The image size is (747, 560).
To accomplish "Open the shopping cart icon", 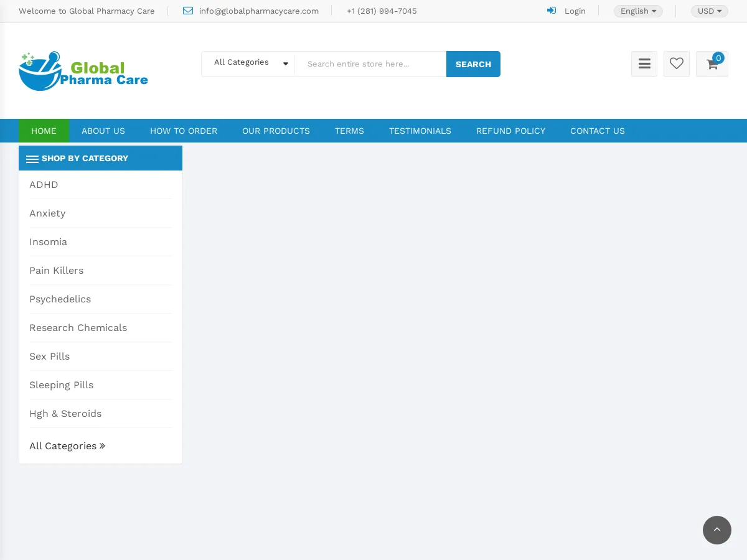I will click(712, 64).
